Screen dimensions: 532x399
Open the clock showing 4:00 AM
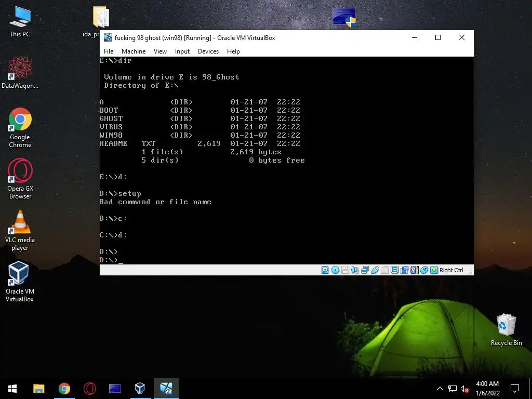tap(487, 389)
